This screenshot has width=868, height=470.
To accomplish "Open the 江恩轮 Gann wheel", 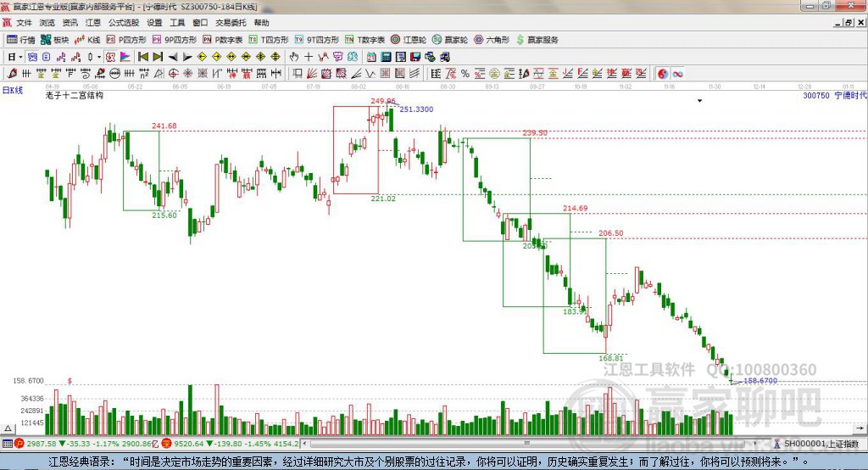I will click(409, 40).
